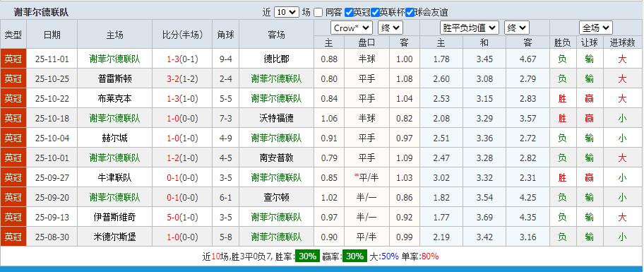Screen dimensions: 644x272
Task: Click the green 30% 胜率 badge
Action: (x=307, y=256)
